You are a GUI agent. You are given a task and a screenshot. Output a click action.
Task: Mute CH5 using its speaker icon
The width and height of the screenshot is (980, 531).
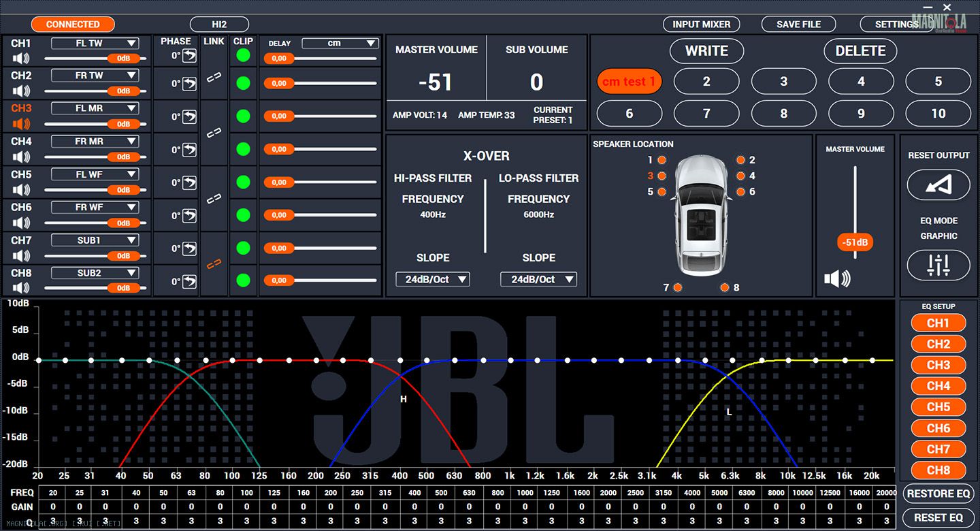tap(21, 190)
